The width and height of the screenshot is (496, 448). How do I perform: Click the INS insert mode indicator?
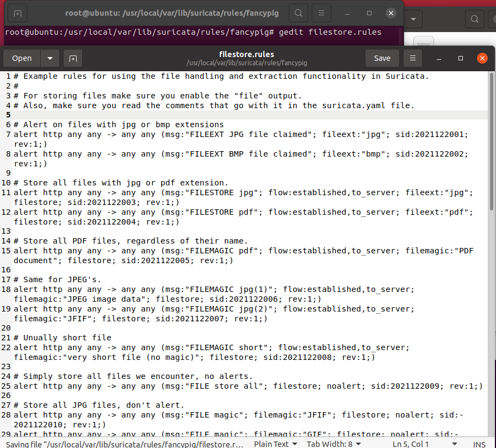click(x=479, y=444)
